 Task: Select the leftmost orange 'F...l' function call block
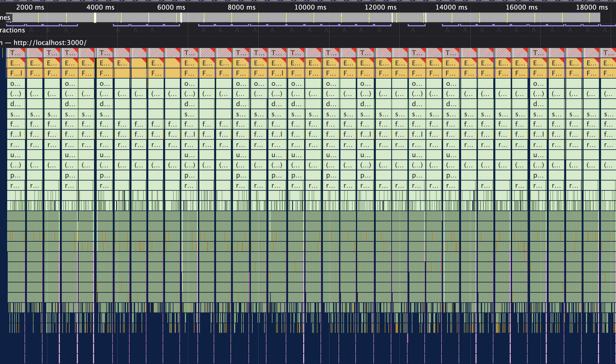pyautogui.click(x=16, y=73)
